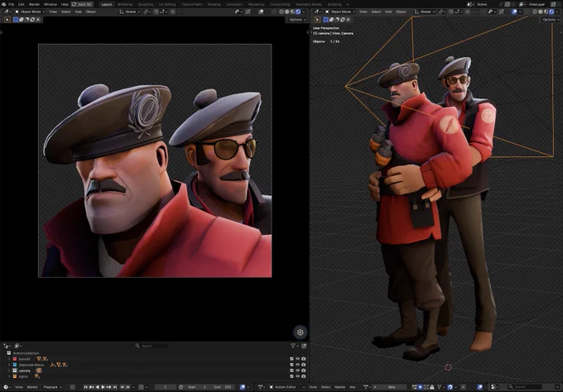This screenshot has height=392, width=563.
Task: Click the outliner search field
Action: 152,346
